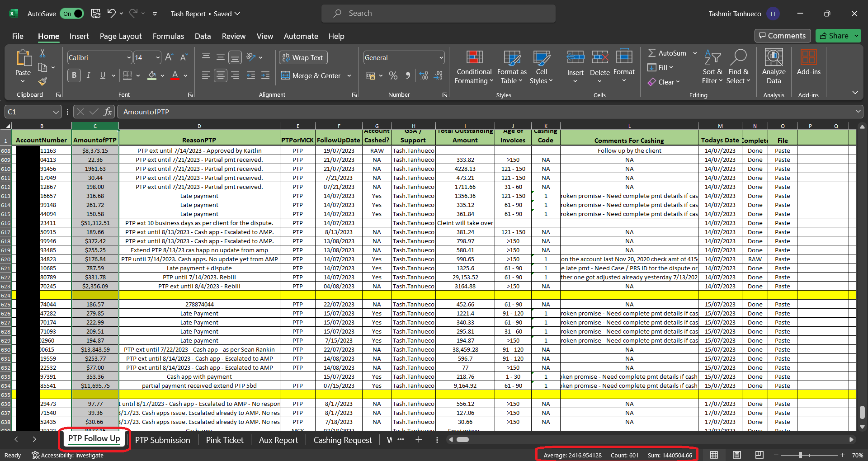Click the Conditional Formatting icon
The image size is (868, 461).
point(474,58)
